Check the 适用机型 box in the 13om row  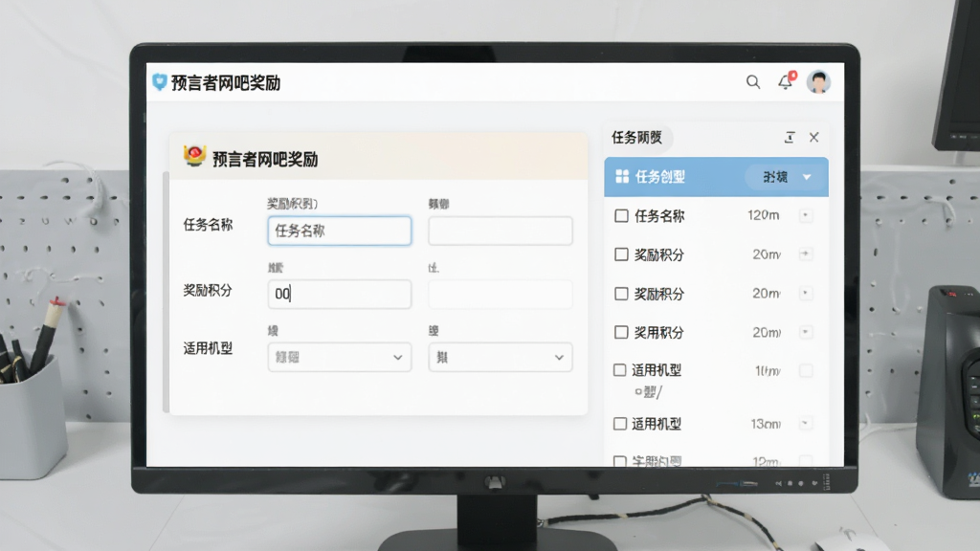point(620,424)
